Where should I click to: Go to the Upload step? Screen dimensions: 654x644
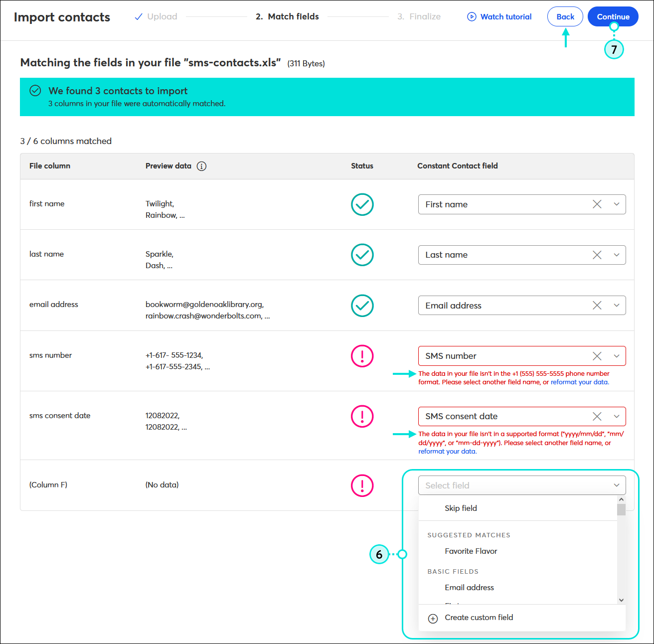pyautogui.click(x=156, y=16)
